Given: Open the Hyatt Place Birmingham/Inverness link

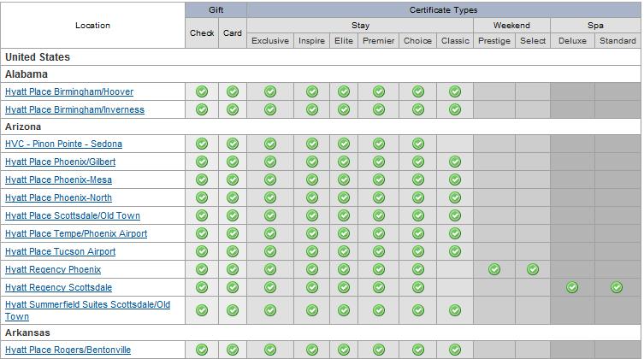Looking at the screenshot, I should (74, 109).
